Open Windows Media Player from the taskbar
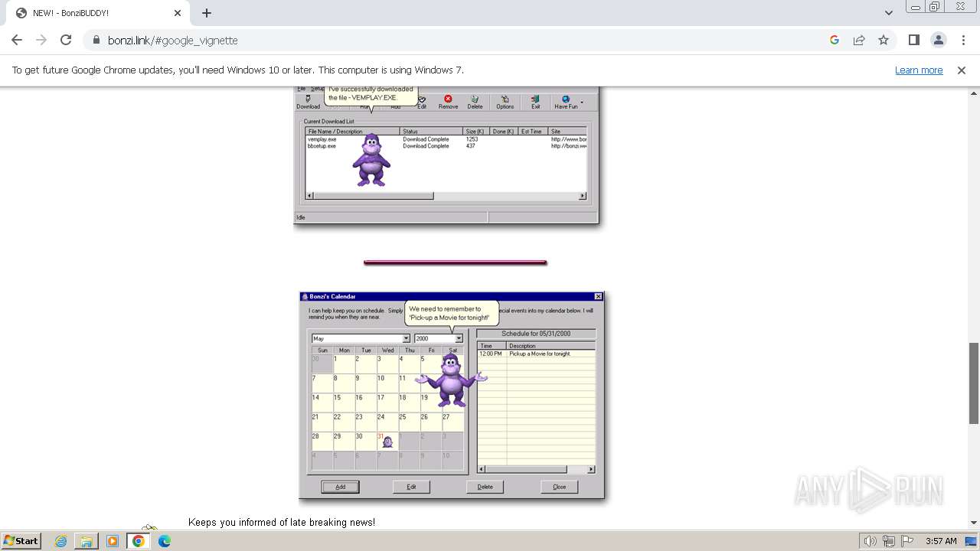980x551 pixels. coord(113,541)
